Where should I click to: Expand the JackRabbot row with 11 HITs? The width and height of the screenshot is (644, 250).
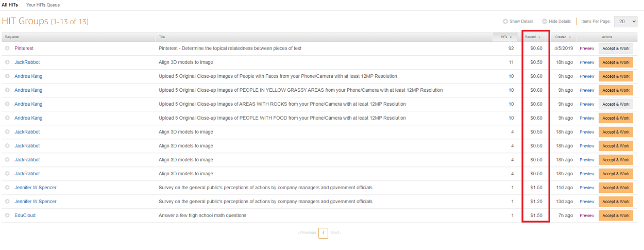pos(7,62)
